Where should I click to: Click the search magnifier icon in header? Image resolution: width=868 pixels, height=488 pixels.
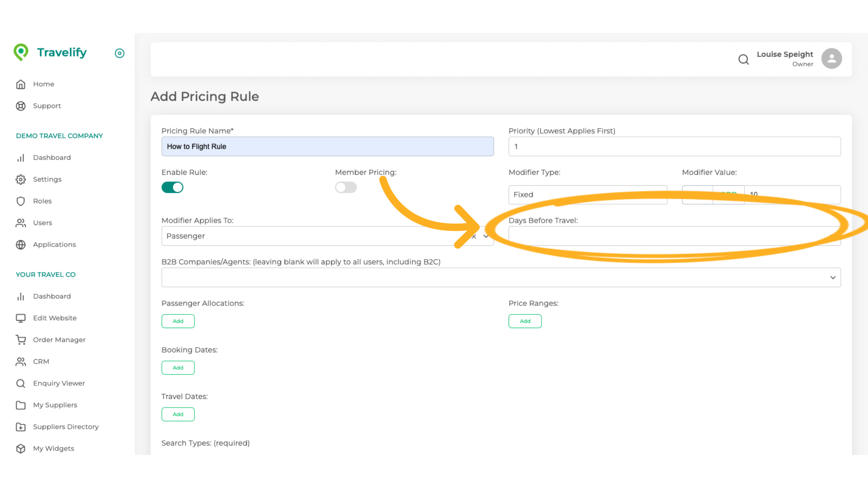(x=743, y=59)
